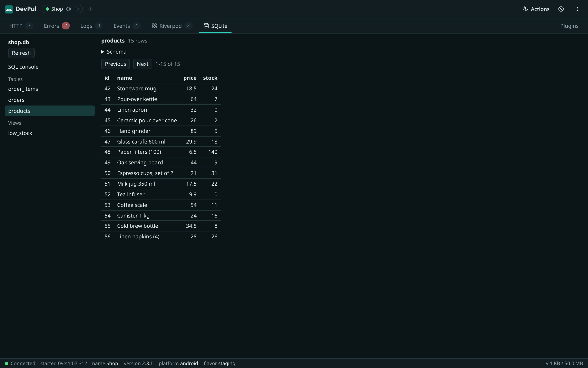The height and width of the screenshot is (368, 588).
Task: Select the orders table
Action: point(50,100)
